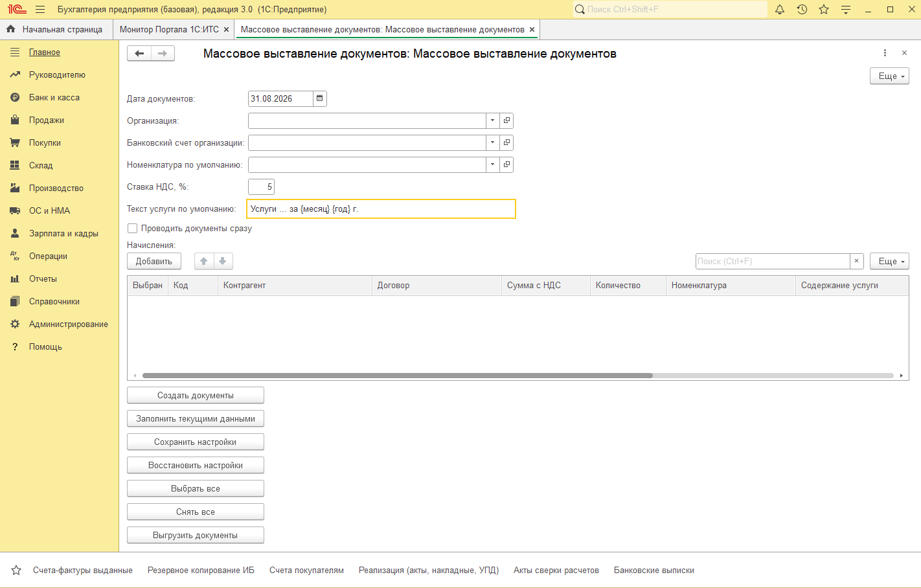Viewport: 921px width, 588px height.
Task: Open favorites star in title bar
Action: click(x=824, y=10)
